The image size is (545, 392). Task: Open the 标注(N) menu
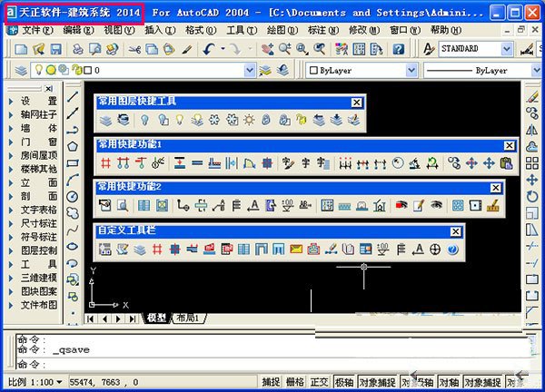click(322, 31)
